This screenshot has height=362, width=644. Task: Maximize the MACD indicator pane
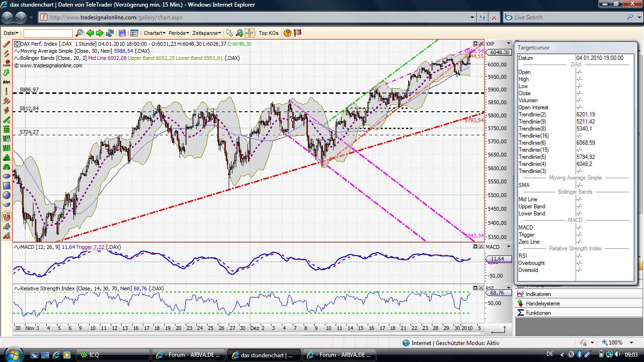475,247
